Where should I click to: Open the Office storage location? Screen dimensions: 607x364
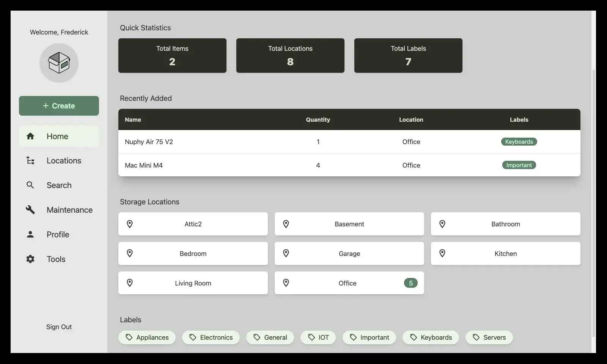tap(347, 283)
